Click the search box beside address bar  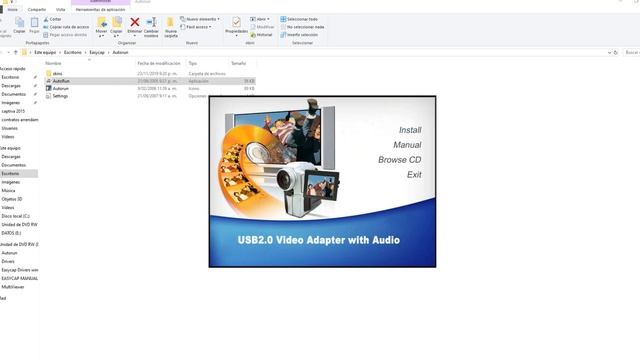pyautogui.click(x=631, y=52)
